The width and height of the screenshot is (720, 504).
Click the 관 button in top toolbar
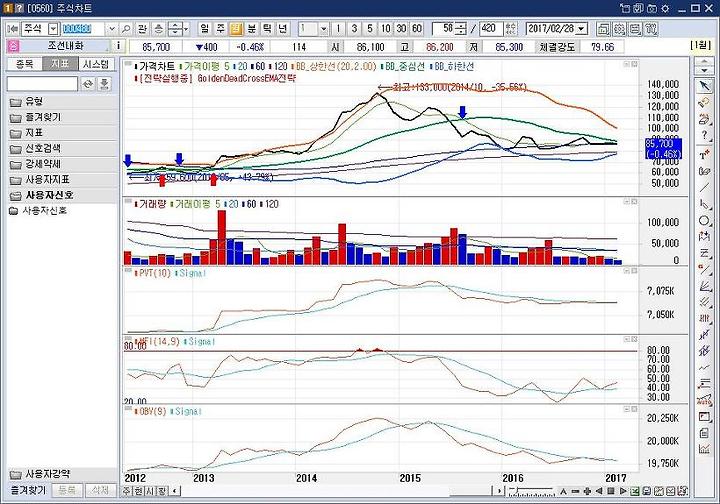pos(142,29)
